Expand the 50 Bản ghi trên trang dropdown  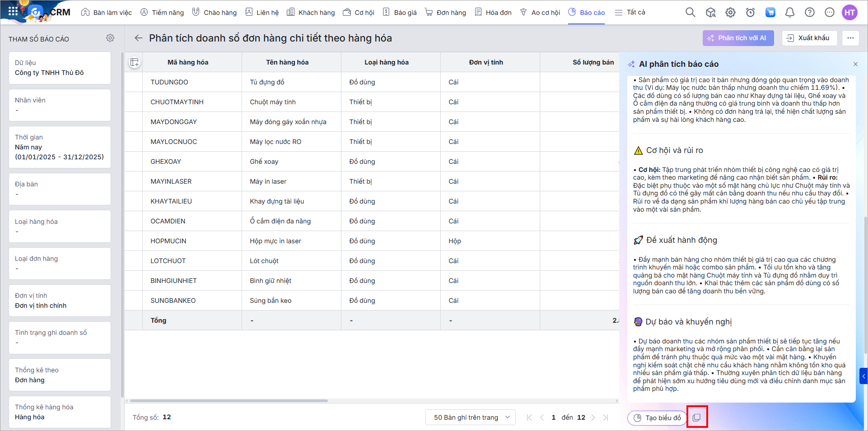pyautogui.click(x=470, y=417)
